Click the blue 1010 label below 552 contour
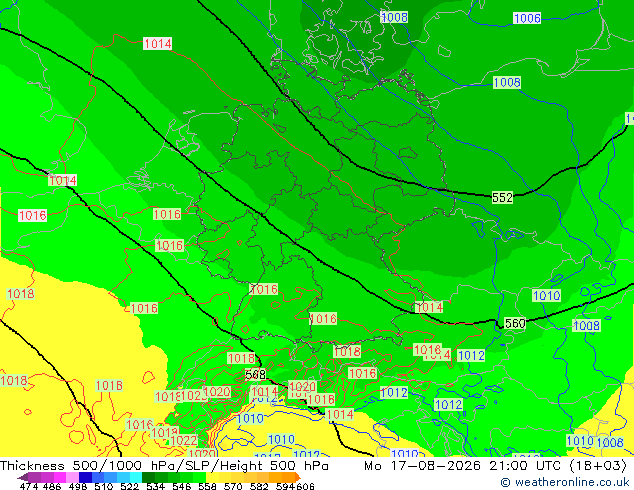Screen dimensions: 634x490 click(546, 296)
